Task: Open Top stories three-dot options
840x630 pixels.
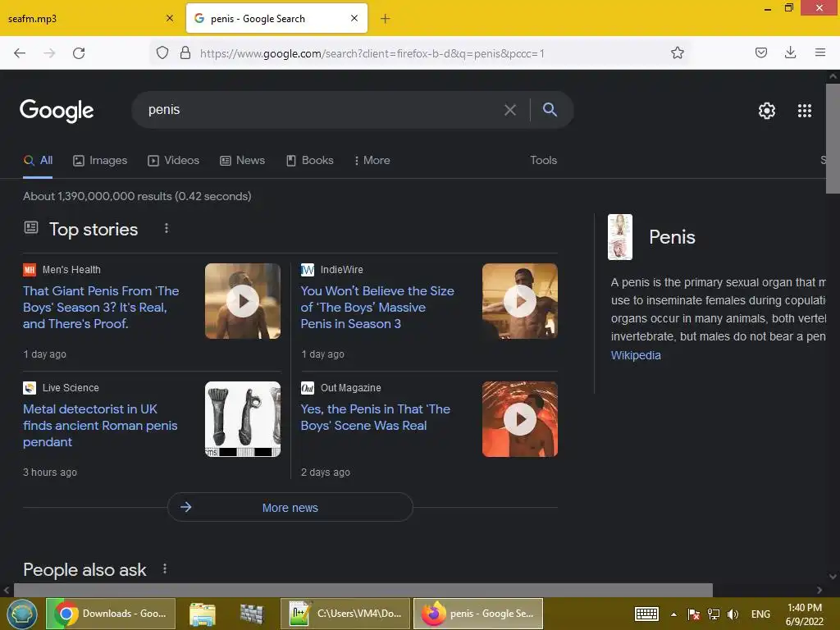Action: click(x=167, y=228)
